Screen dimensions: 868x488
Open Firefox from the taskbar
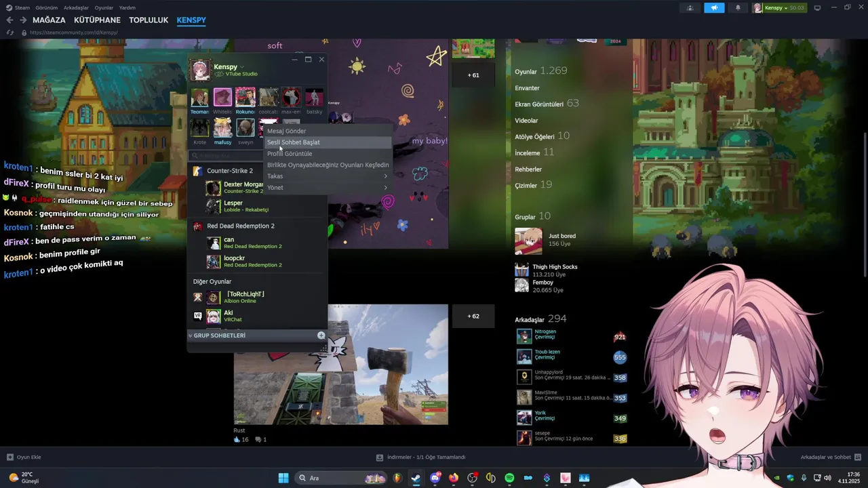click(454, 478)
